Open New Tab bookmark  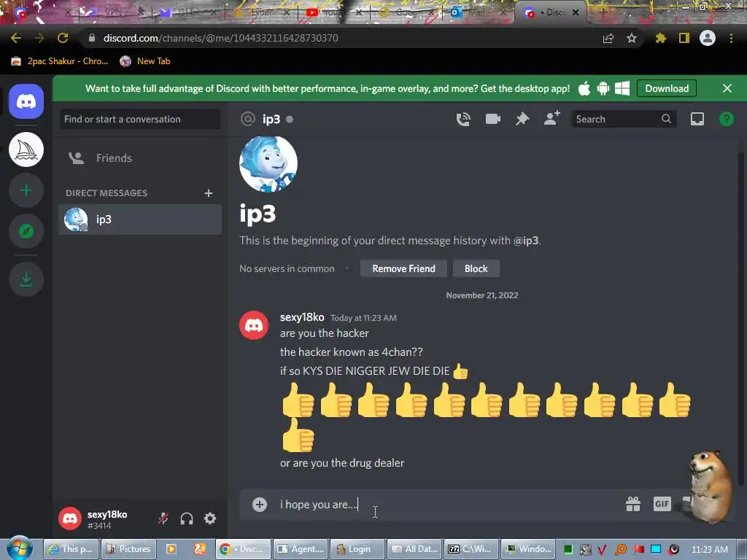point(145,61)
